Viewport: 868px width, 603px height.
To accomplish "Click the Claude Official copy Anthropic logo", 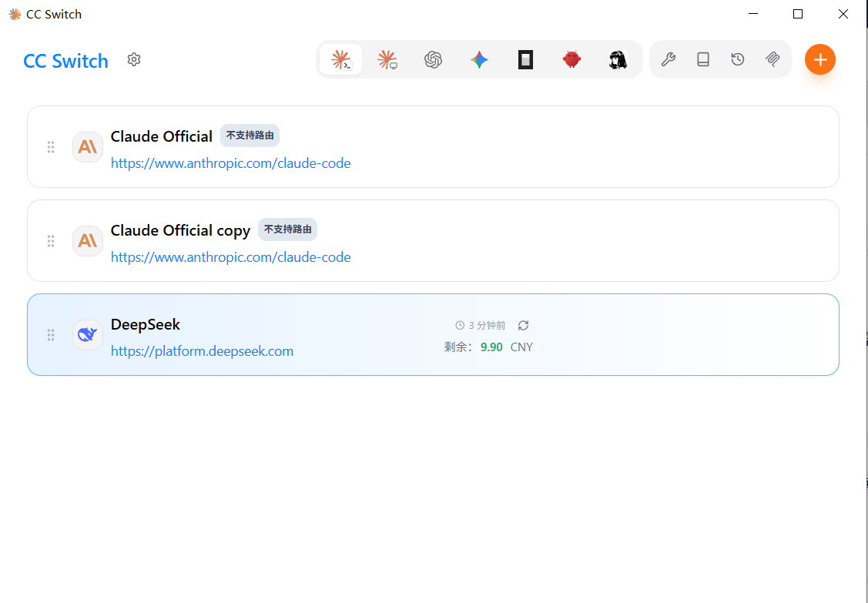I will 88,241.
